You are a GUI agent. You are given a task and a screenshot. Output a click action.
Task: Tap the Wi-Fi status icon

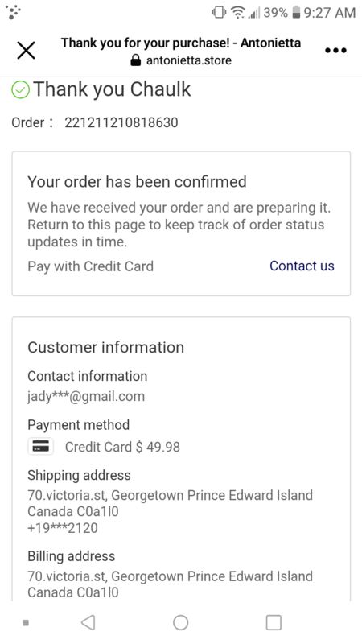[x=237, y=12]
